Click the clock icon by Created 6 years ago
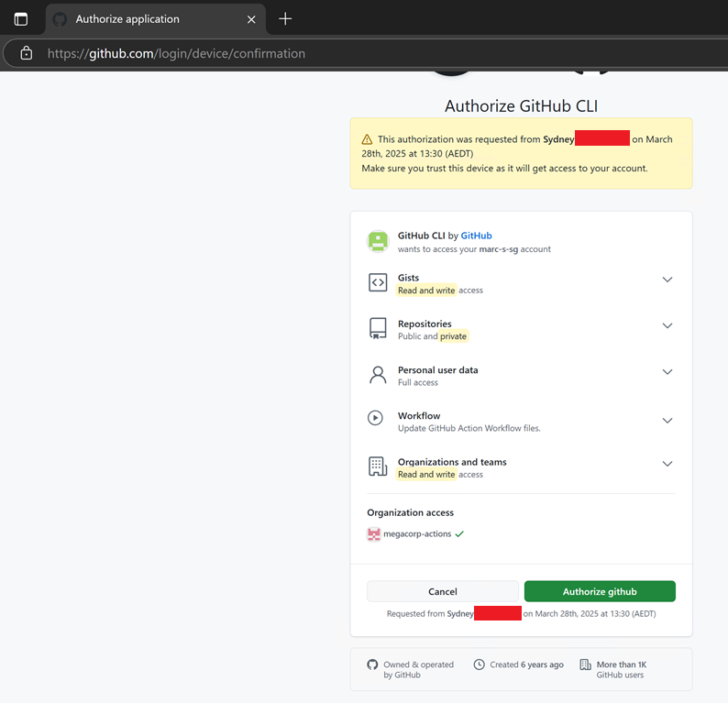Screen dimensions: 728x703 [x=480, y=665]
